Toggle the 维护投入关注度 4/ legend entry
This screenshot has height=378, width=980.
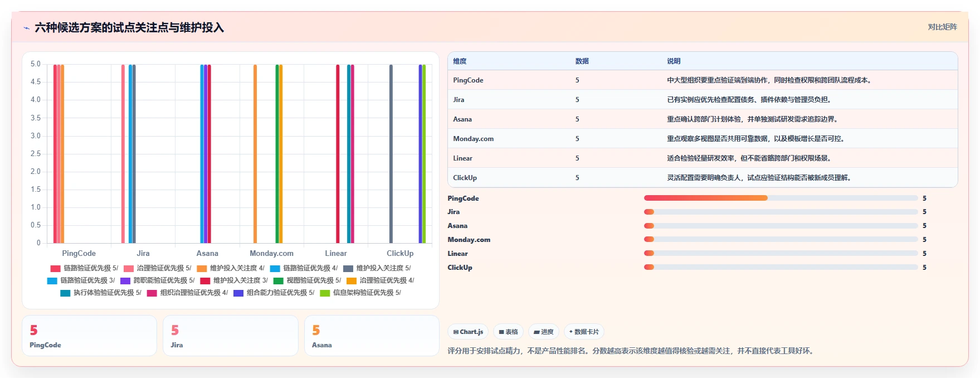(x=231, y=268)
